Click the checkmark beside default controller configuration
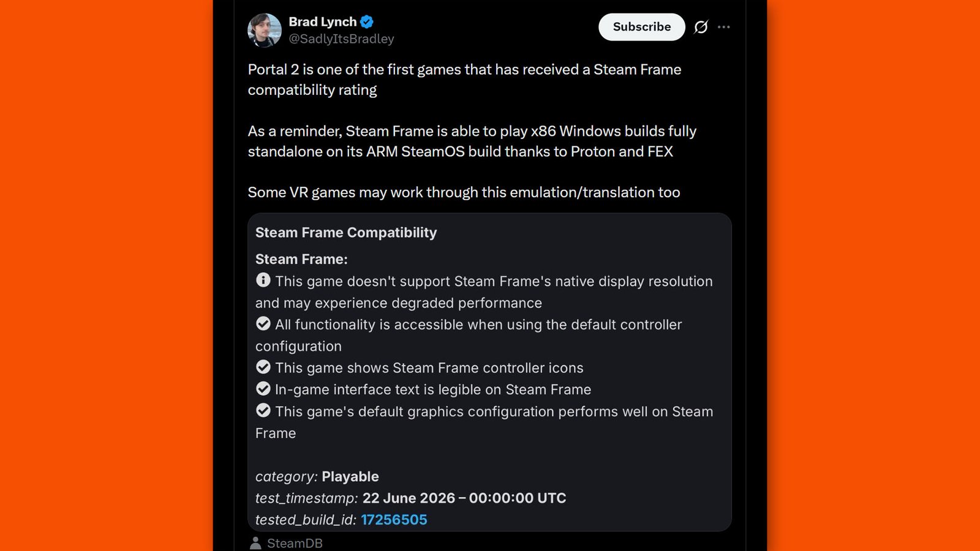 [263, 323]
